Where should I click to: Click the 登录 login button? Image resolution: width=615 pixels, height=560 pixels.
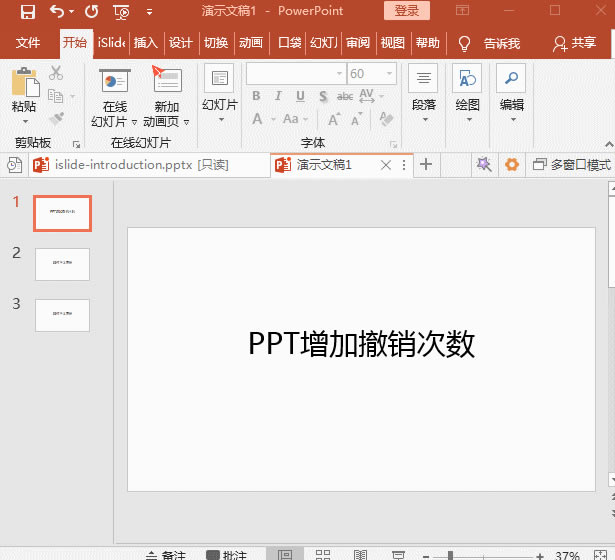tap(407, 11)
